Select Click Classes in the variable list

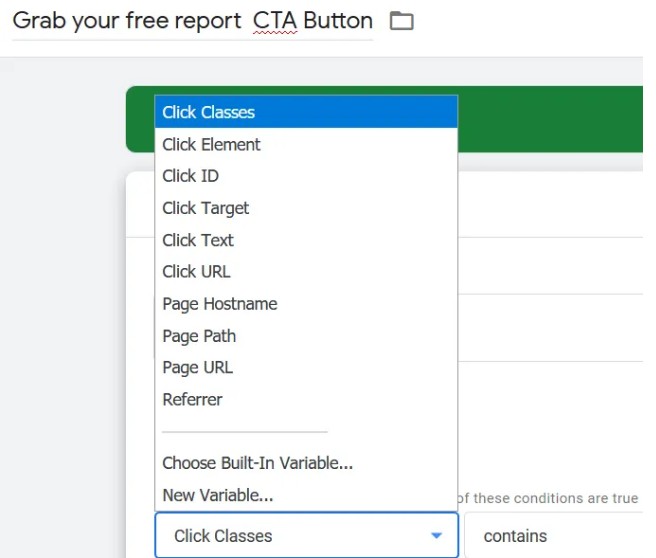(208, 112)
